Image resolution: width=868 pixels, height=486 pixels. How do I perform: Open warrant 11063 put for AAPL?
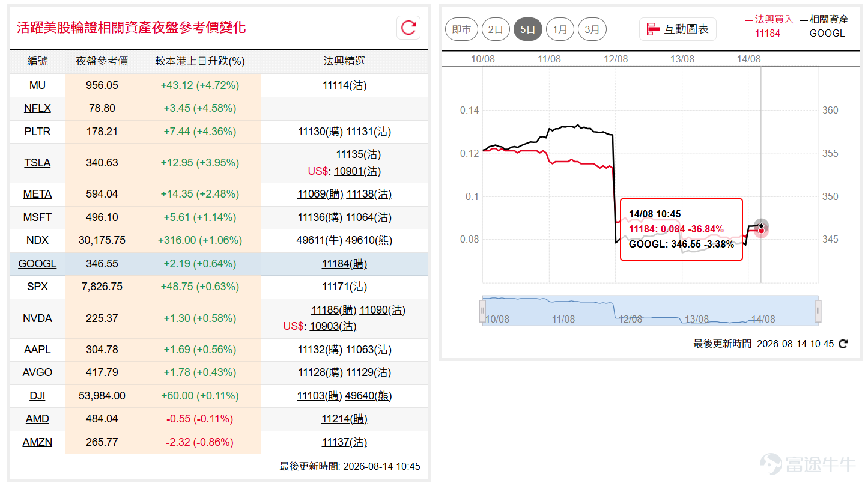369,350
